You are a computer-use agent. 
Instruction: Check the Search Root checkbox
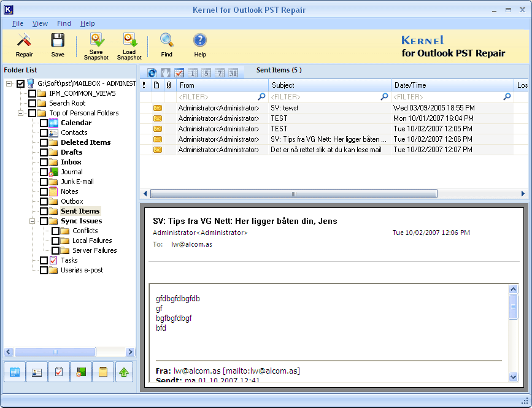pyautogui.click(x=33, y=103)
